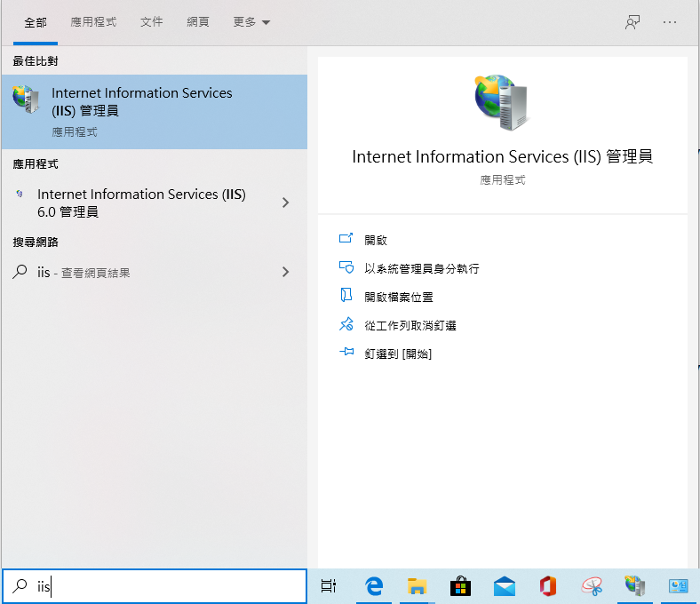
Task: Open the three-dot options menu
Action: point(669,22)
